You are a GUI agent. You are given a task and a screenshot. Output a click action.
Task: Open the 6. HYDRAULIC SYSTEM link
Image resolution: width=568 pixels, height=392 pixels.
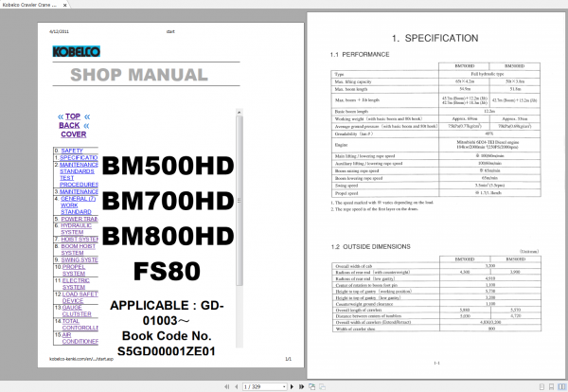coord(76,228)
